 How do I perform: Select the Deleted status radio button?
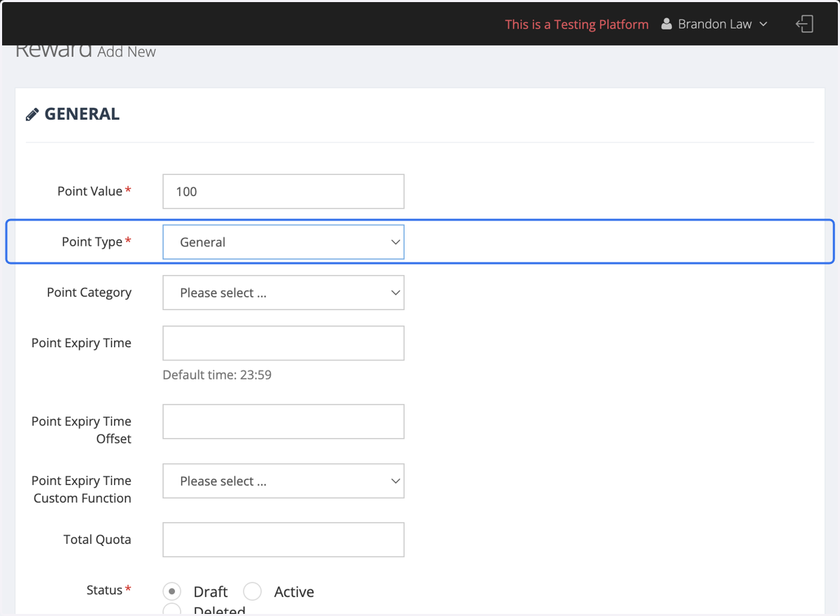point(172,610)
